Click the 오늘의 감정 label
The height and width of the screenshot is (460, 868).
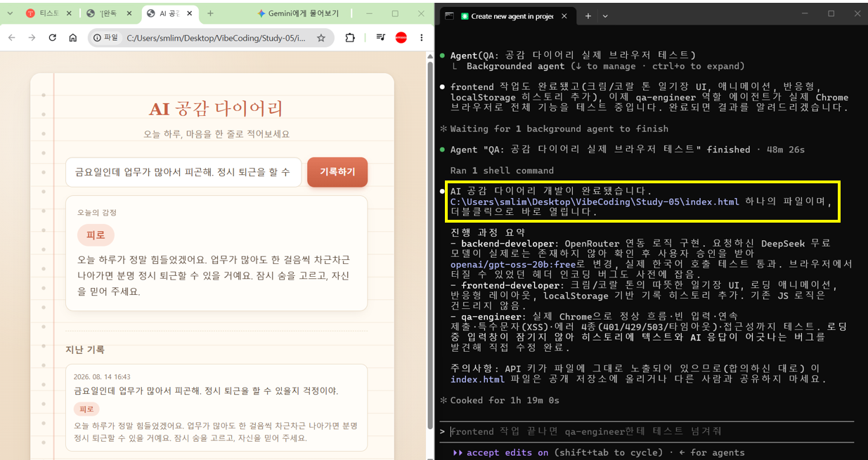click(x=97, y=212)
